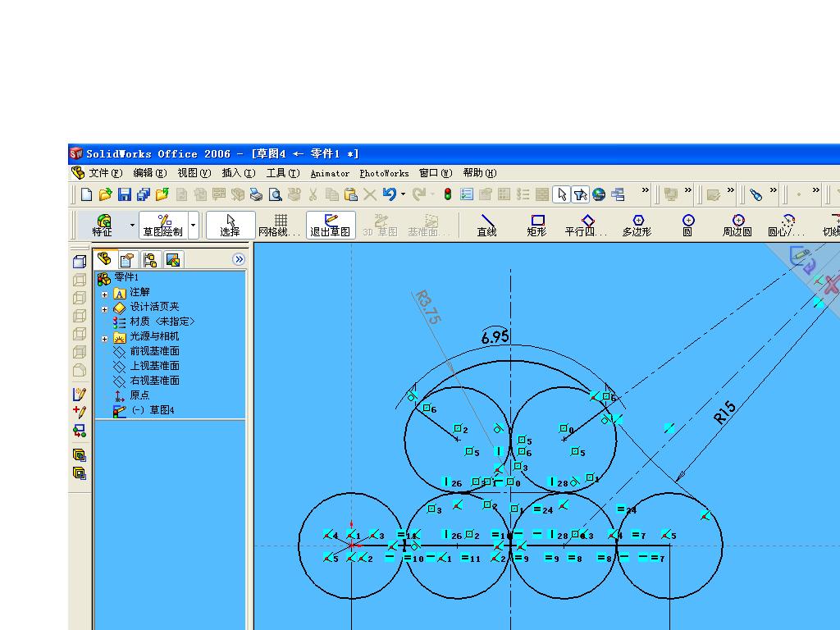
Task: Open the dropdown arrow next to 草图绘制
Action: point(194,225)
